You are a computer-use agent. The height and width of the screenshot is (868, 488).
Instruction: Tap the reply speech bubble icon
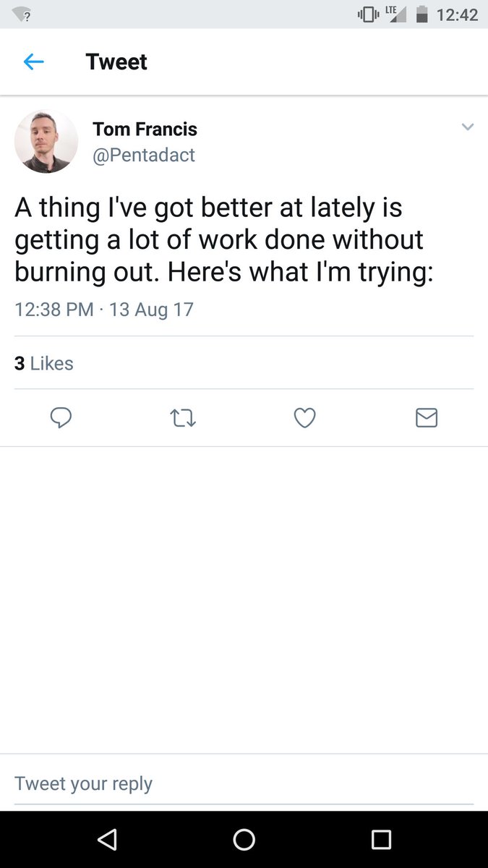coord(61,417)
